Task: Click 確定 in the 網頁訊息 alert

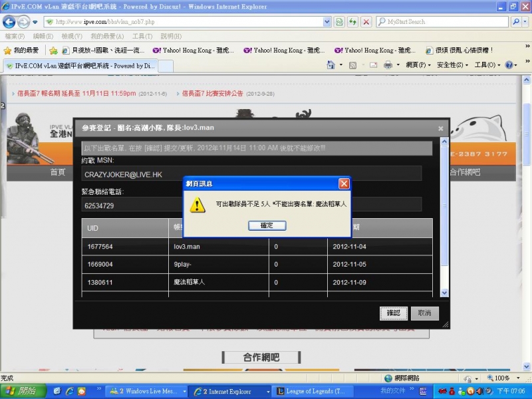Action: [x=267, y=225]
